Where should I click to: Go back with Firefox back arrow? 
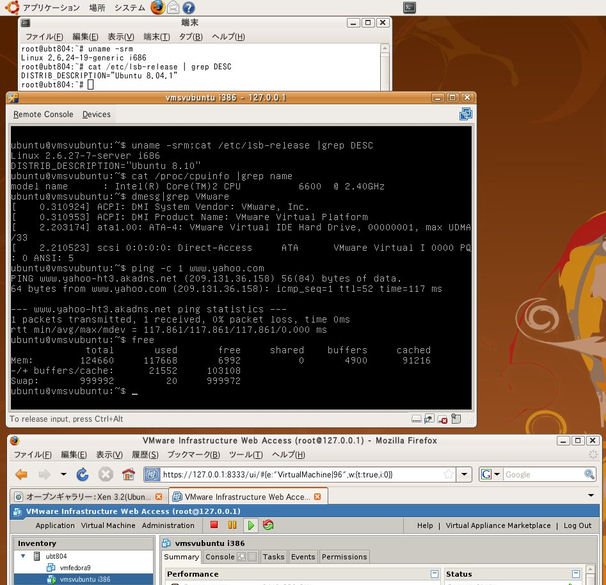(22, 474)
